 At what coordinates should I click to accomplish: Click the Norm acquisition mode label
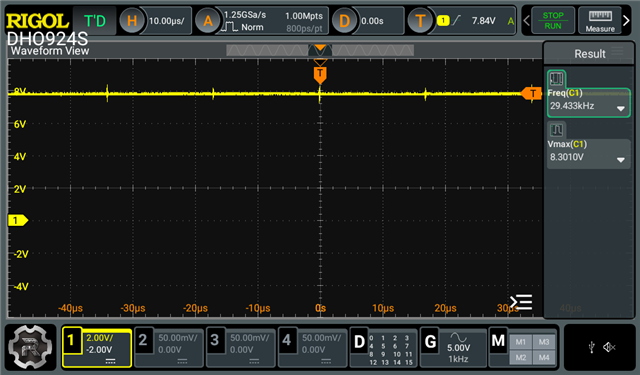[x=252, y=27]
